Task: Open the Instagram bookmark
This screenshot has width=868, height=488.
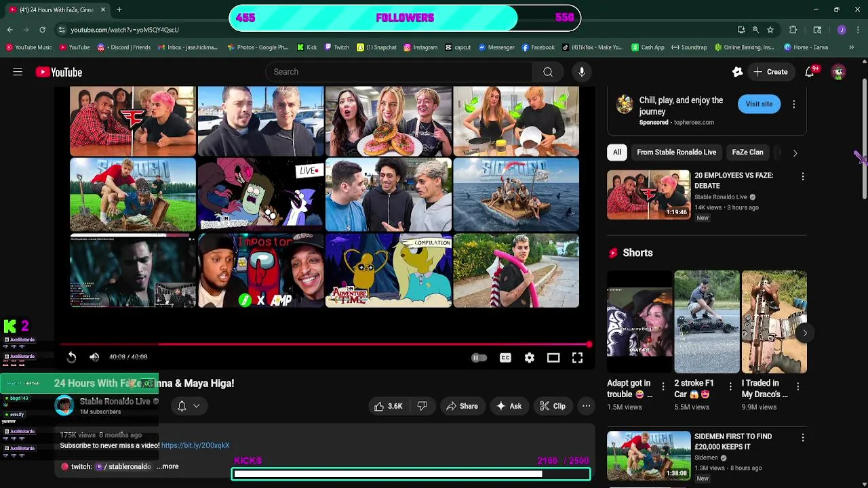Action: pos(420,47)
